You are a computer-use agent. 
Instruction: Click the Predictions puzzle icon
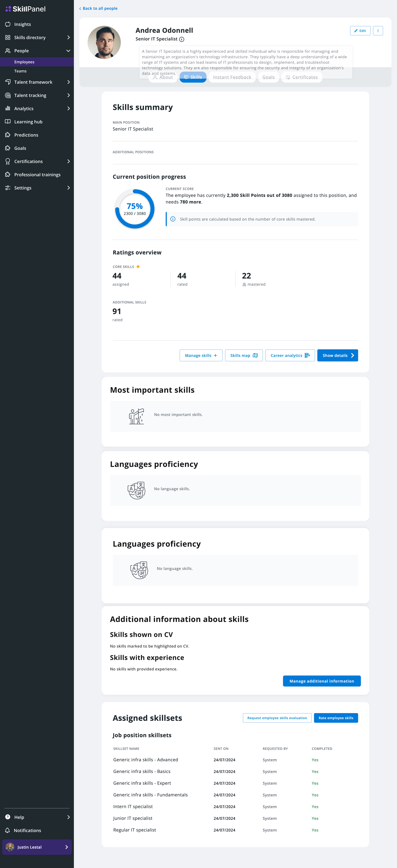[8, 135]
